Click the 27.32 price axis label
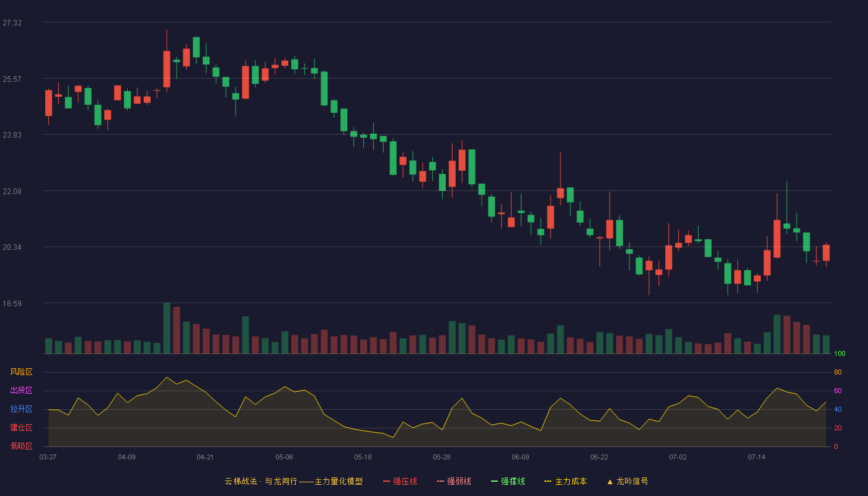This screenshot has height=496, width=868. point(12,23)
